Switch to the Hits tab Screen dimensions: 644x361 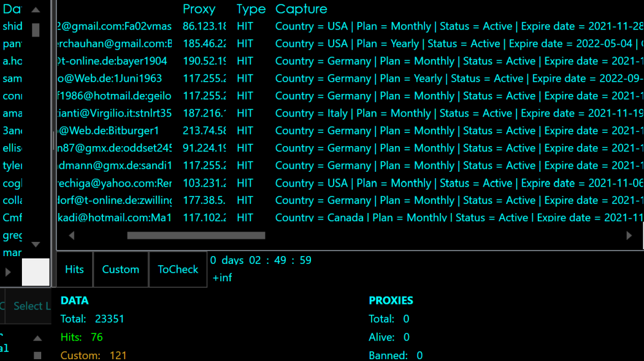[75, 270]
